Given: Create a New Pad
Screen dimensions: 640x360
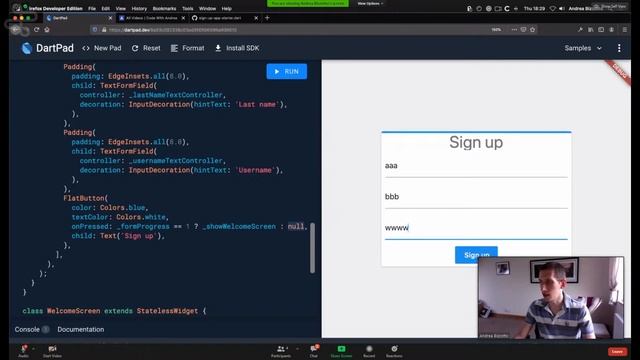Looking at the screenshot, I should 102,48.
